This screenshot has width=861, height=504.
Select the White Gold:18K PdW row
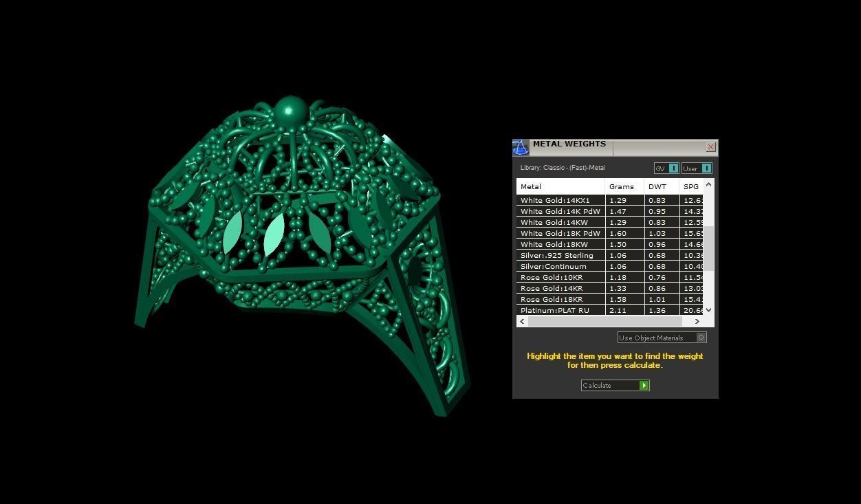pos(610,233)
